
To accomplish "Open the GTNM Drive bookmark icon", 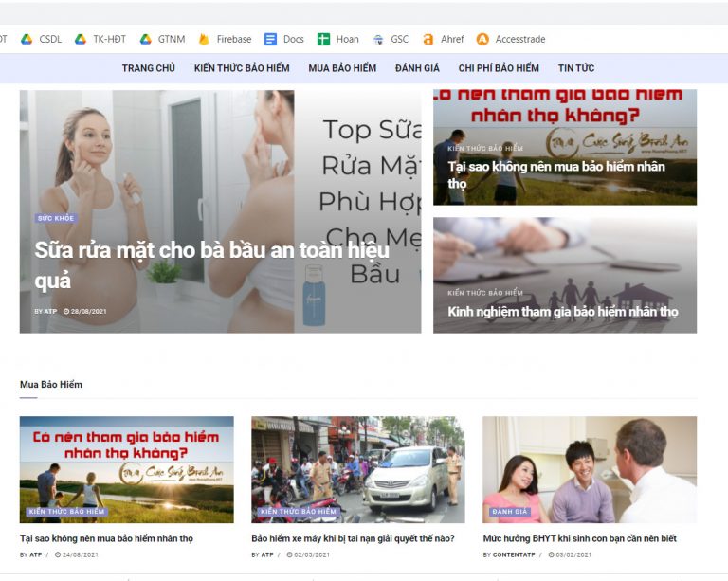I will pos(146,40).
